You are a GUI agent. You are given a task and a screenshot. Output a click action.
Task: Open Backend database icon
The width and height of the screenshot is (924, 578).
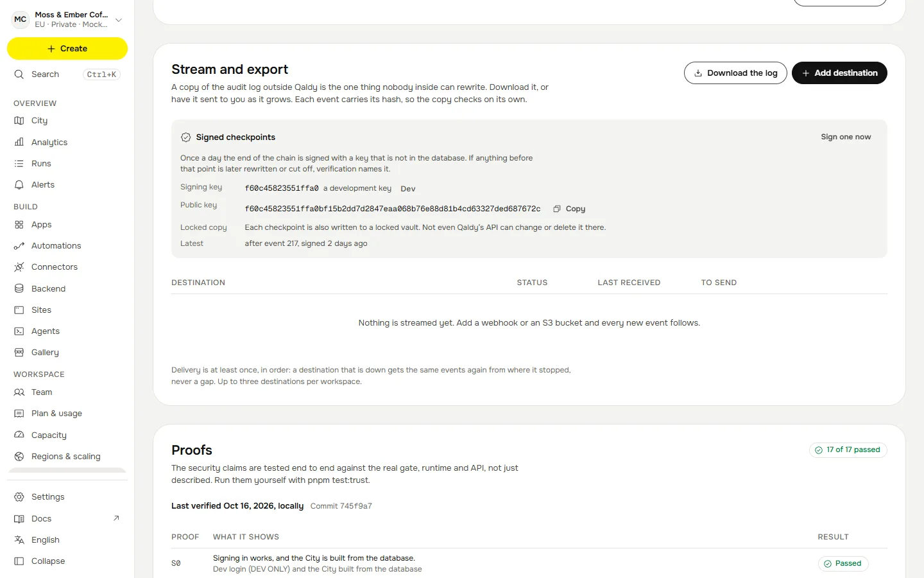tap(19, 289)
